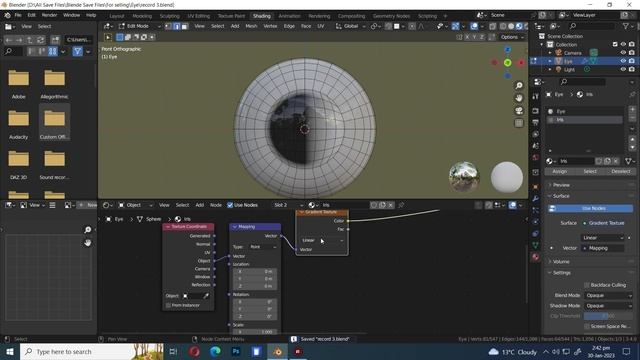The height and width of the screenshot is (360, 640).
Task: Click the Windows Start button
Action: (9, 351)
